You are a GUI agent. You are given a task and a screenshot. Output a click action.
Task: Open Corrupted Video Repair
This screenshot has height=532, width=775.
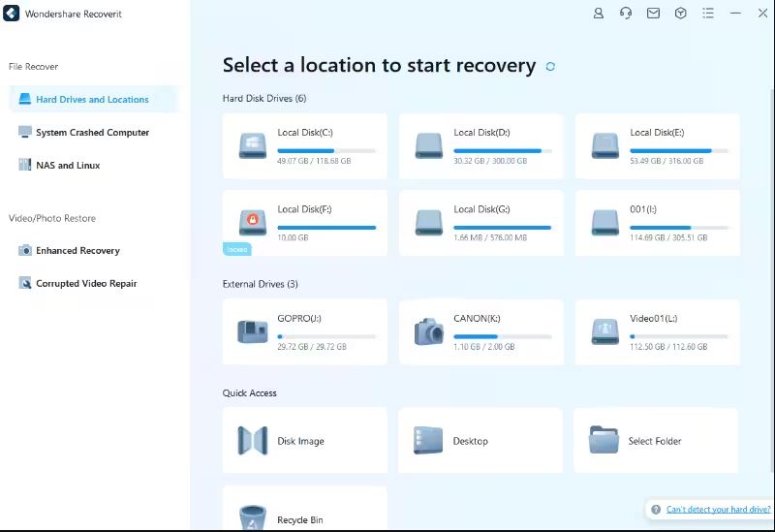click(x=86, y=284)
